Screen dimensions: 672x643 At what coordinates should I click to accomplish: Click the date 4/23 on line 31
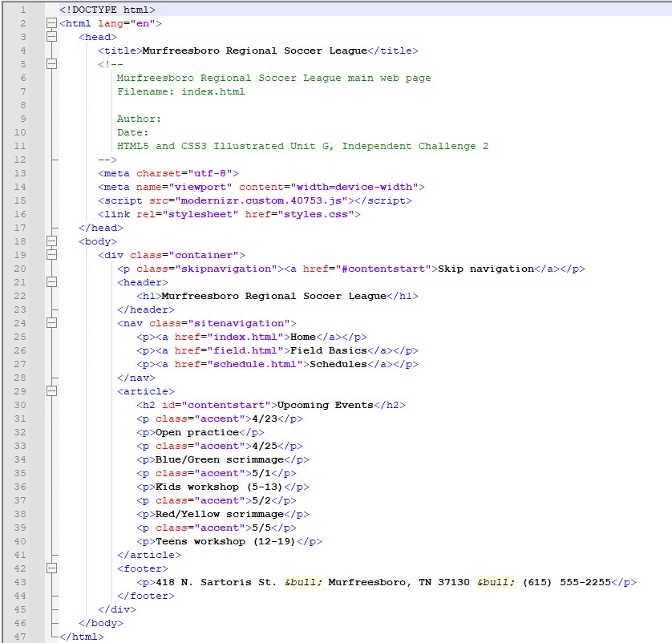265,419
